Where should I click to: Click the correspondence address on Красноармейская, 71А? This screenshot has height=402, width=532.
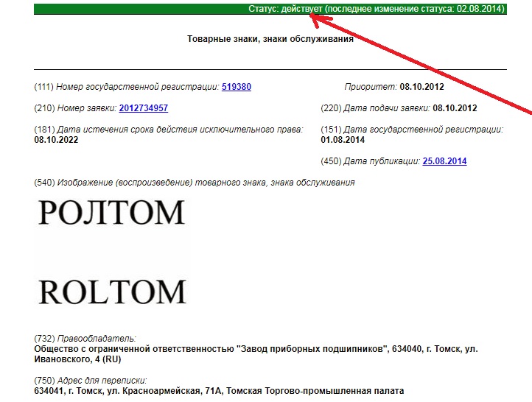[x=219, y=391]
